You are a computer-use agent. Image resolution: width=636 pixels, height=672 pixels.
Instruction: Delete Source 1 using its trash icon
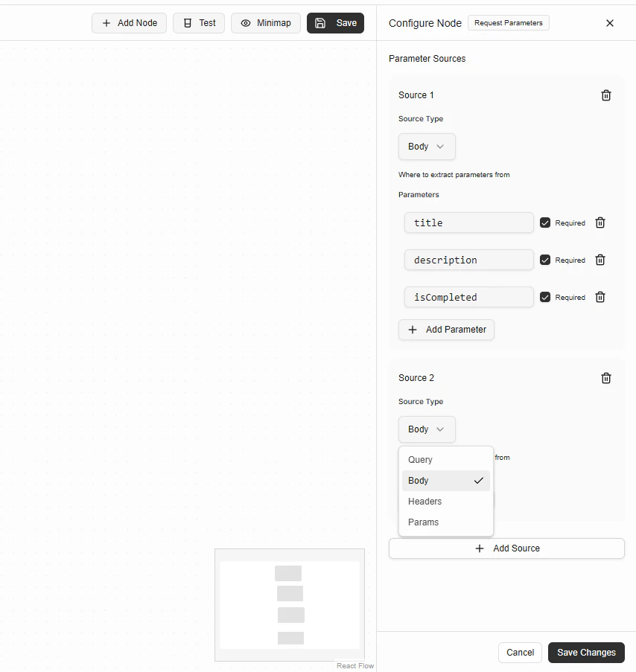pyautogui.click(x=605, y=95)
